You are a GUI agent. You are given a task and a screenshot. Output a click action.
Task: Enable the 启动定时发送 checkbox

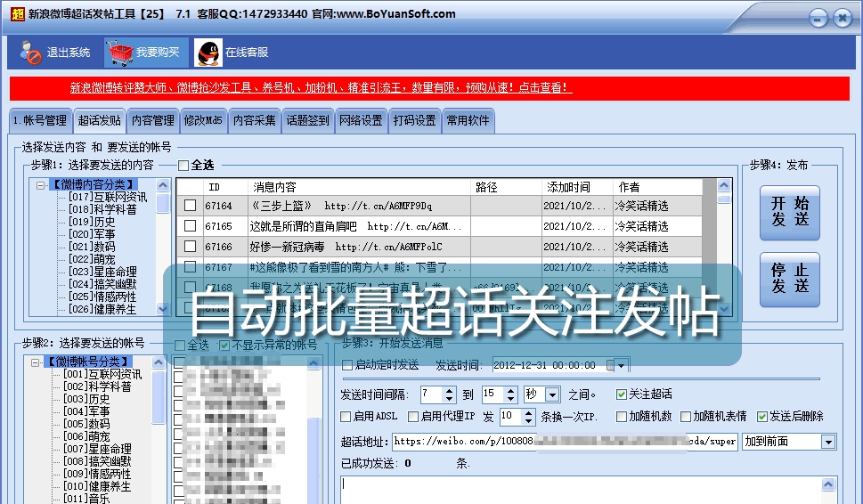[x=347, y=365]
